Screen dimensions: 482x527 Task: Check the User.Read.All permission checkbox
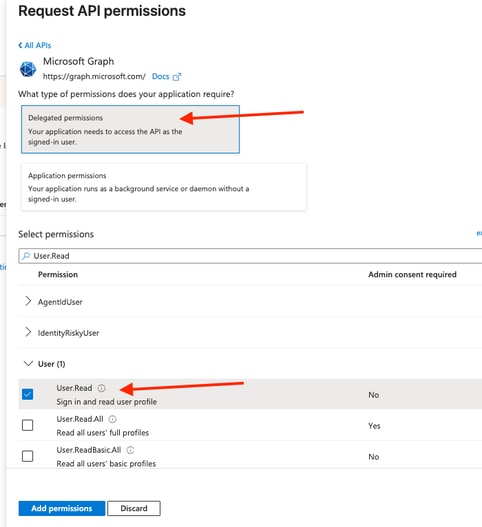[x=28, y=425]
